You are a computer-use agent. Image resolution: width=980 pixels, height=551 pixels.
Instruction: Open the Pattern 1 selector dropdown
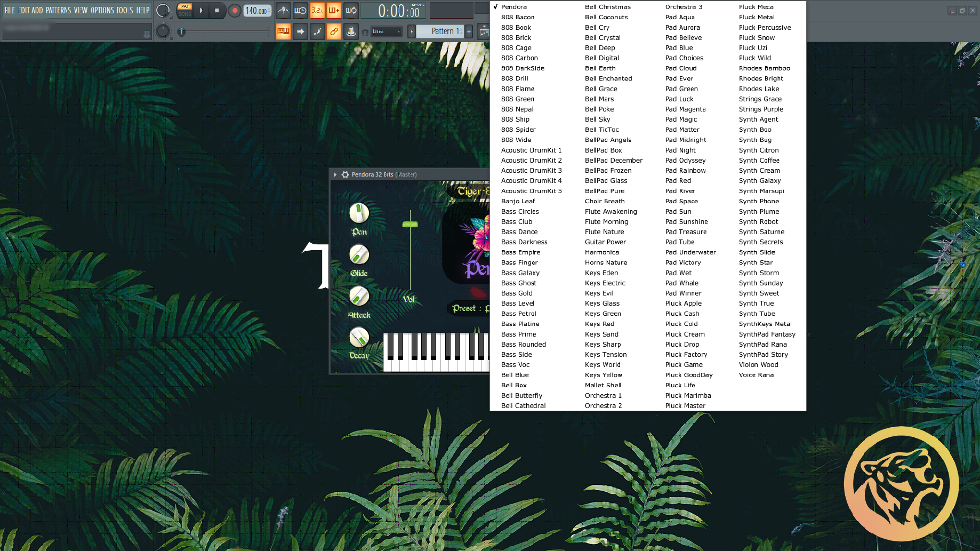point(443,31)
